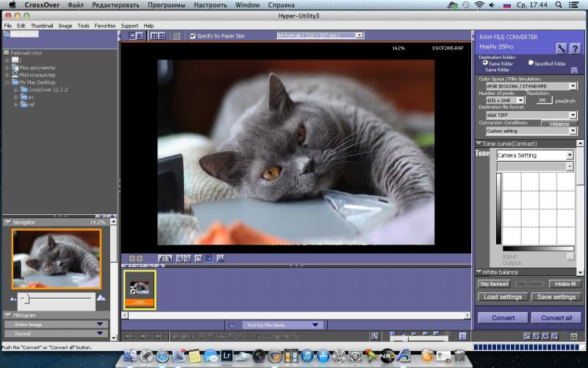588x368 pixels.
Task: Open the Thumbnail menu
Action: coord(42,26)
